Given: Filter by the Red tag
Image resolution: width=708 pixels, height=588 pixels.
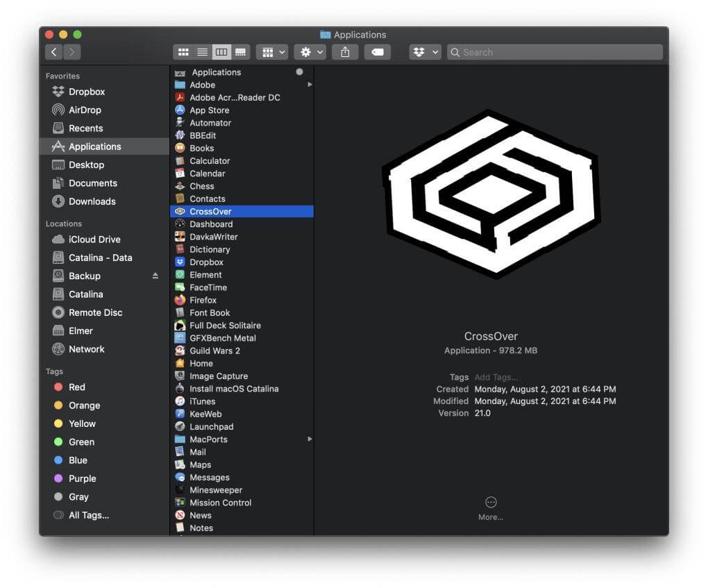Looking at the screenshot, I should 105,387.
